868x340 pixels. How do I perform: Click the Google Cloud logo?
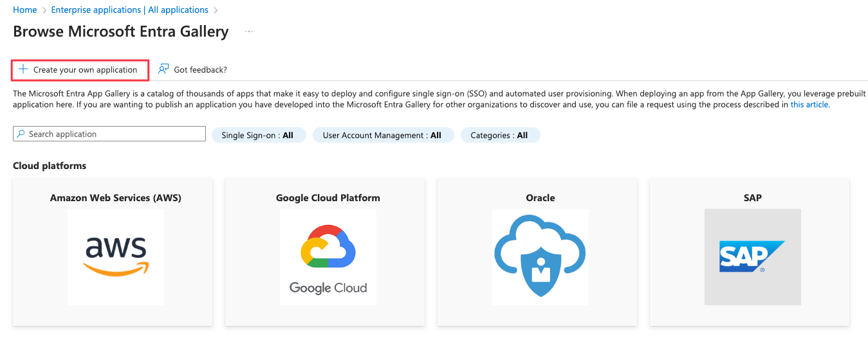[x=328, y=256]
